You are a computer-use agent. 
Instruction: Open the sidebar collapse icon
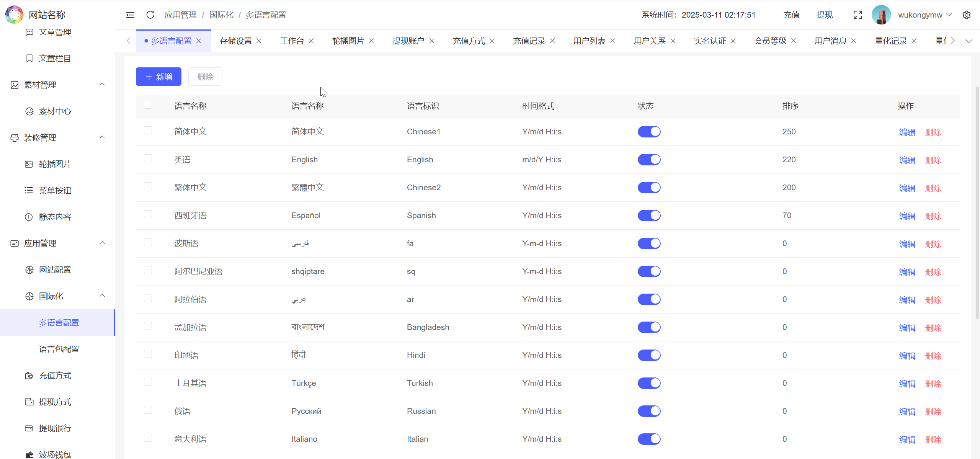pyautogui.click(x=130, y=15)
